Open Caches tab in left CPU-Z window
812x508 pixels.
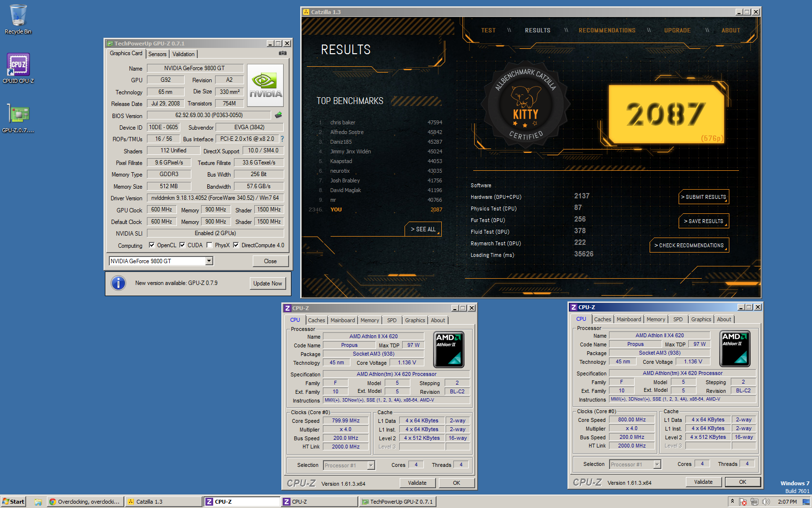pos(317,320)
